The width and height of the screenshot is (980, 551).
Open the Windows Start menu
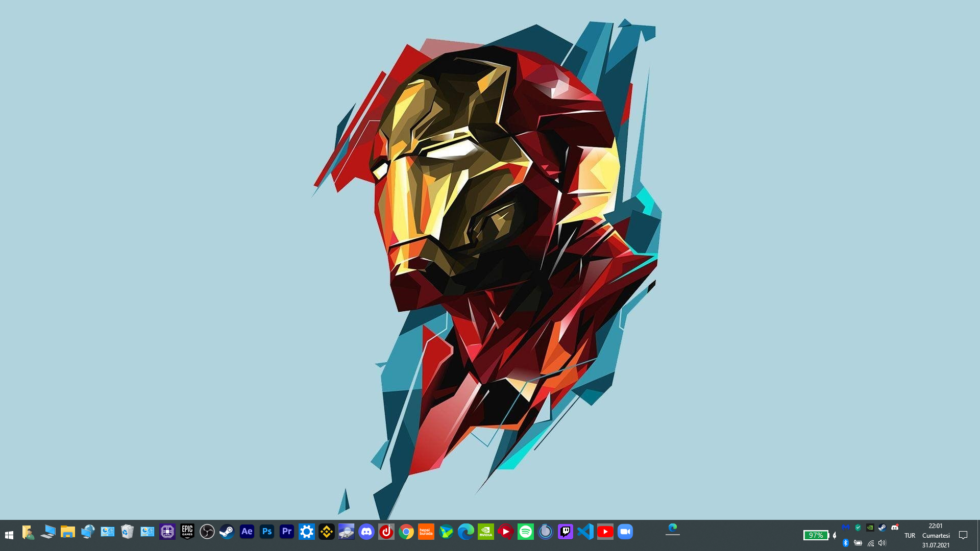10,535
